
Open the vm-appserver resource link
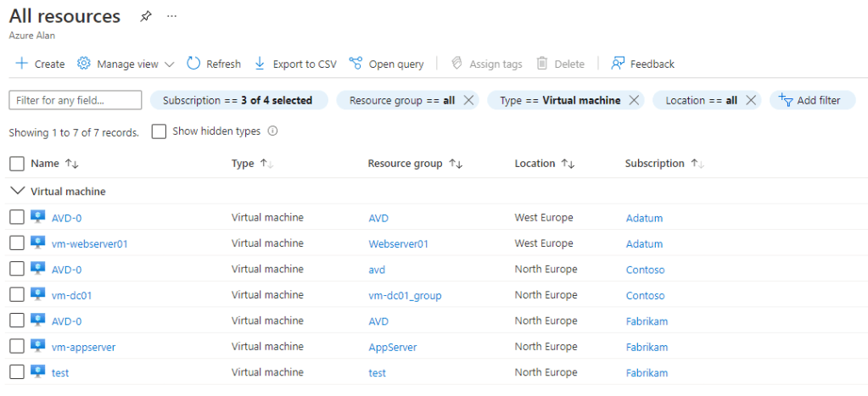83,347
